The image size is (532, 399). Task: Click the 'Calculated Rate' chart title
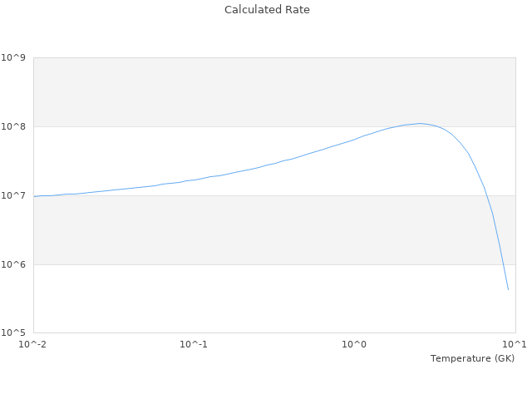pos(266,10)
